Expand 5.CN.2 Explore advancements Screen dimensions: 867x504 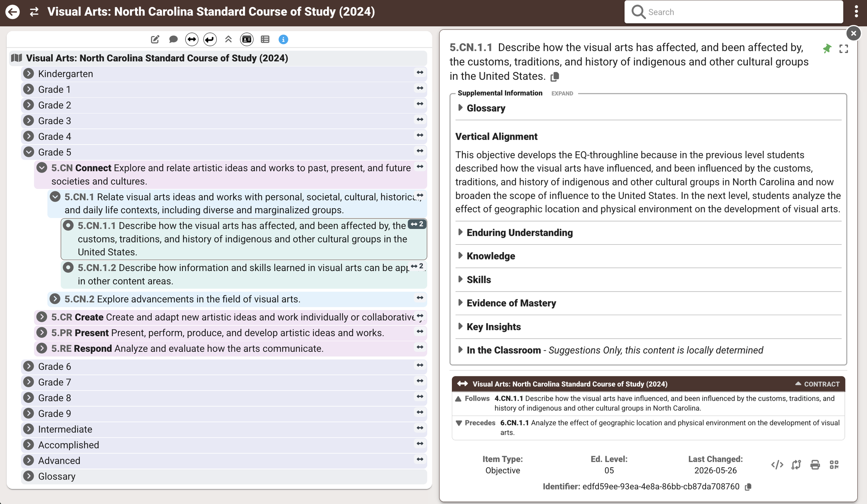click(x=55, y=299)
